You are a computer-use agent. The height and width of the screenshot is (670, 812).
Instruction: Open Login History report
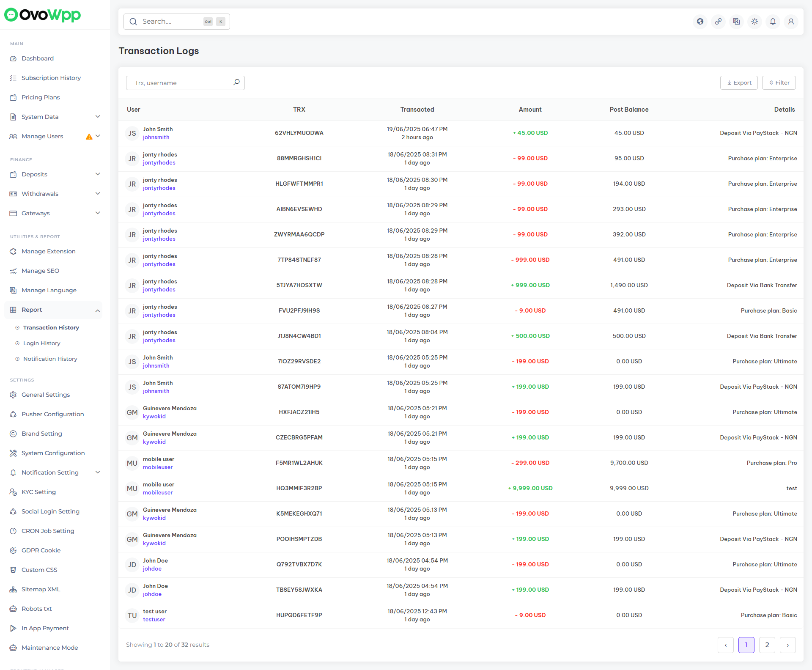(41, 343)
